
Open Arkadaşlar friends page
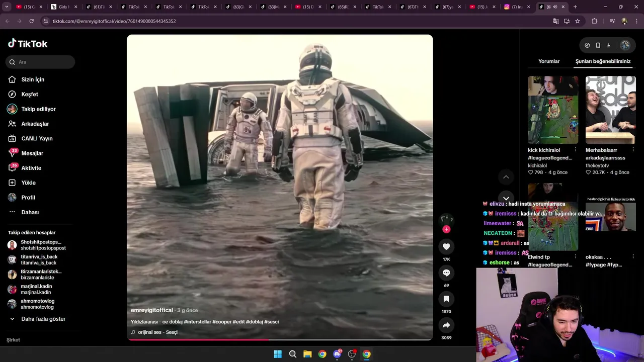click(35, 124)
